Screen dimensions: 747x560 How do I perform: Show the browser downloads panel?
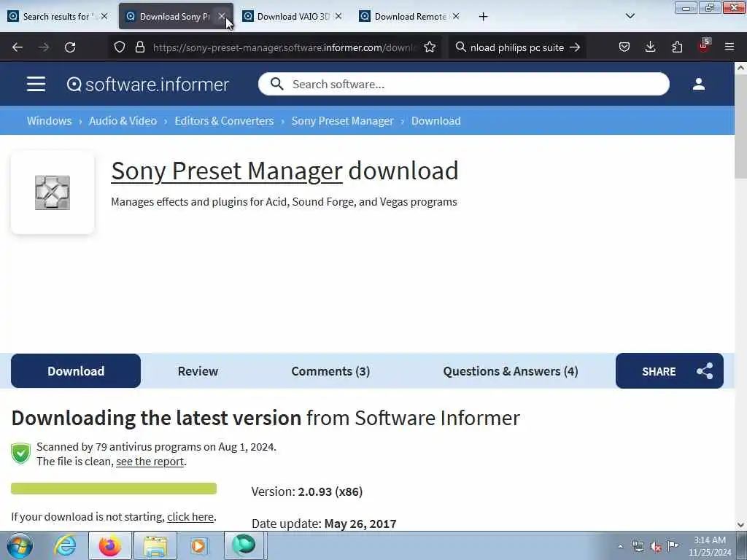[650, 47]
